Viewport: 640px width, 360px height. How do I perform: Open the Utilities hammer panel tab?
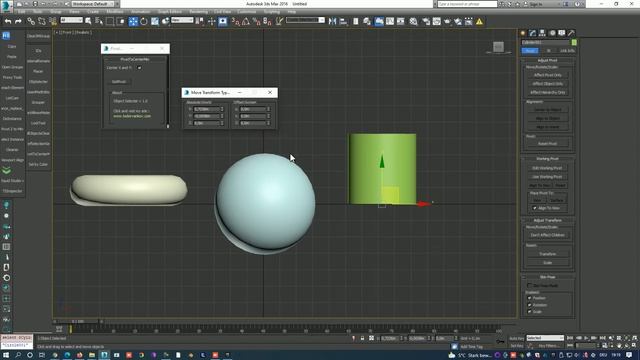click(x=571, y=33)
